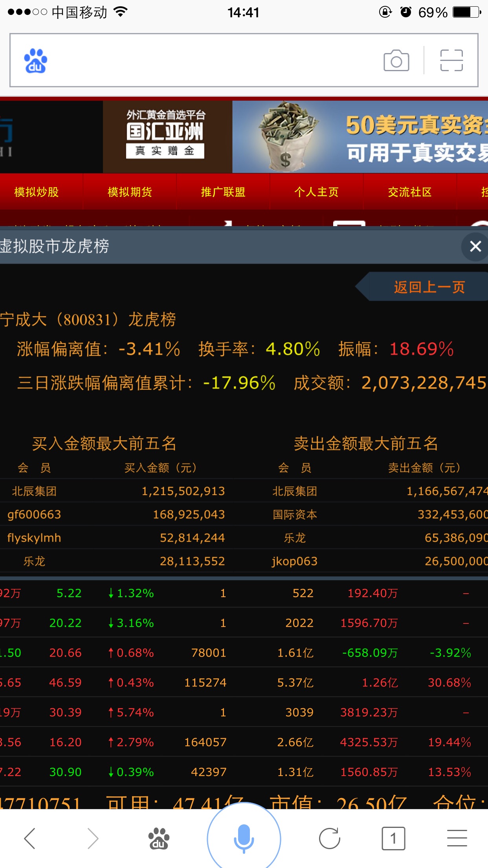The height and width of the screenshot is (868, 488).
Task: Tap the QR scan frame icon
Action: [451, 61]
